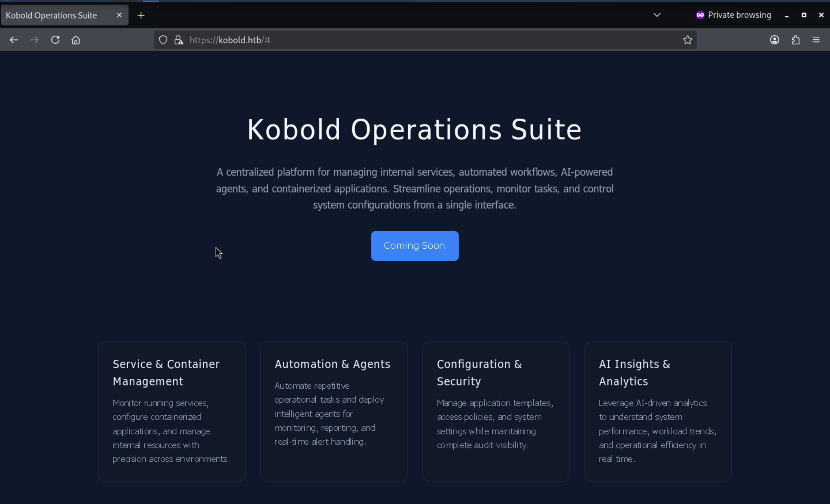Open the Firefox account icon
830x504 pixels.
tap(774, 40)
